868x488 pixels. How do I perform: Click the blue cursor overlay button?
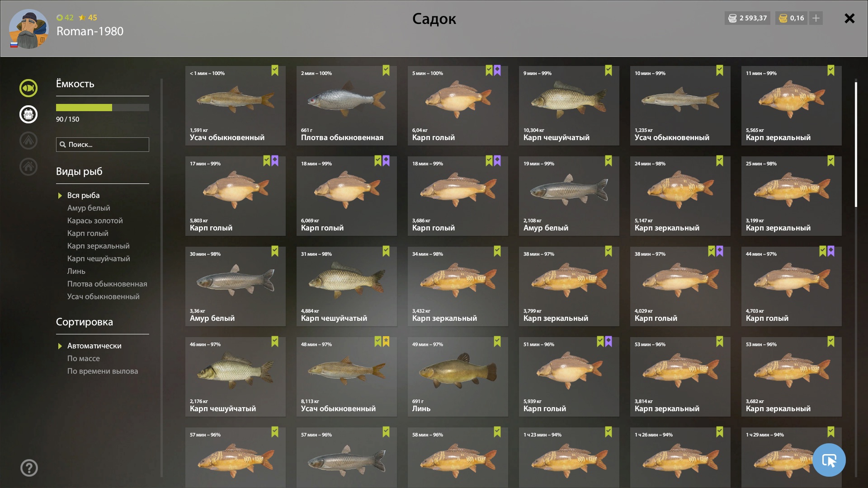tap(829, 460)
